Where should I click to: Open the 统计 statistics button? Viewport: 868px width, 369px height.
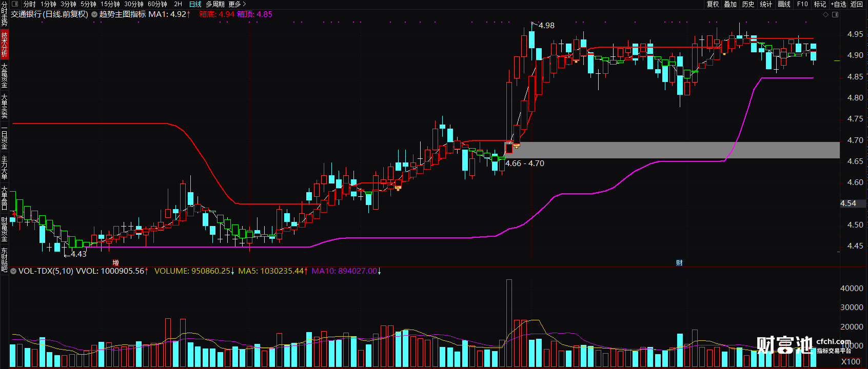pyautogui.click(x=766, y=4)
